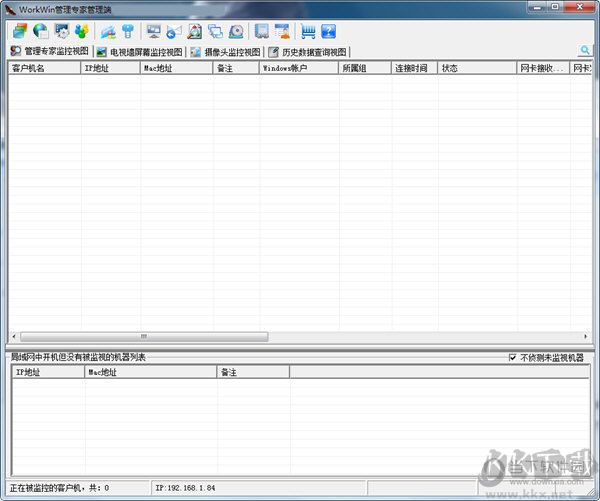Click the 状态 column header
Viewport: 600px width, 501px height.
point(477,68)
